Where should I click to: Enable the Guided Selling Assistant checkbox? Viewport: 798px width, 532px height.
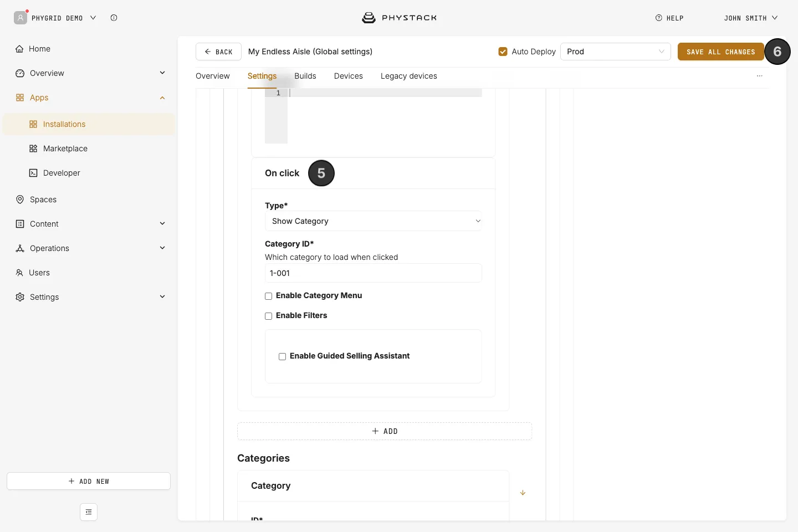[x=283, y=356]
